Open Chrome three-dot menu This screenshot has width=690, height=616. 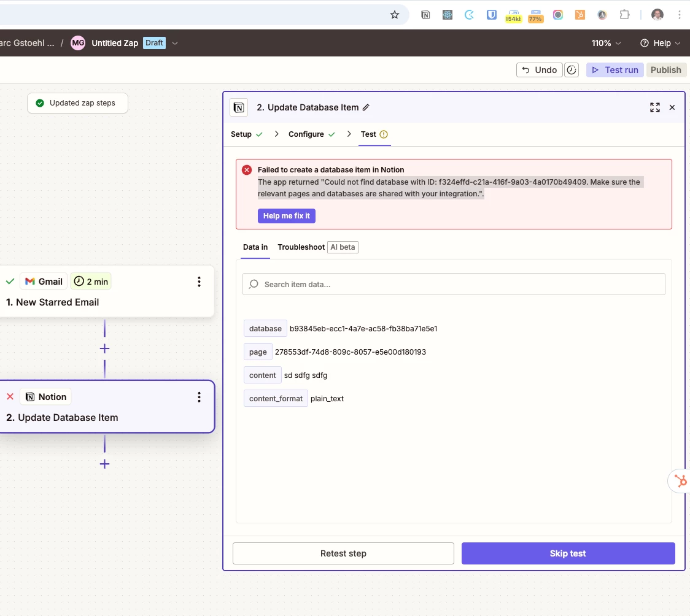coord(680,15)
